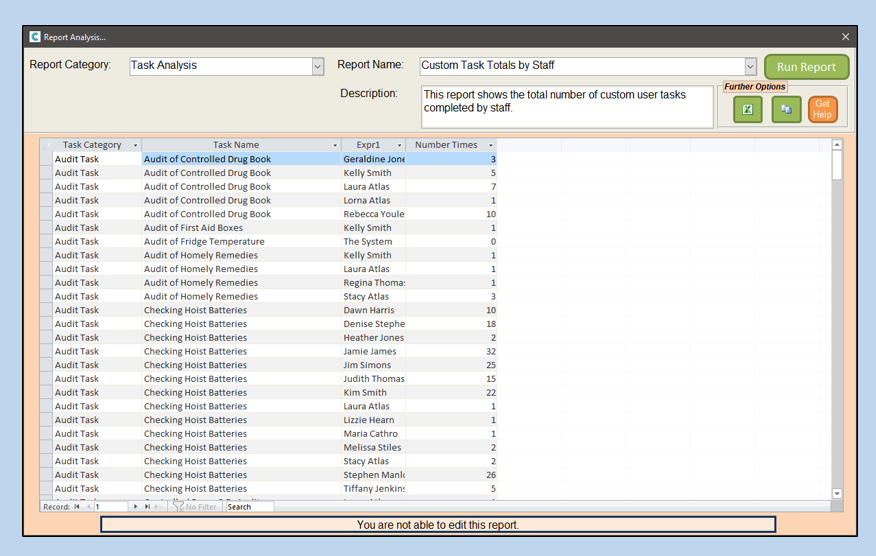Click the scrollbar down arrow
This screenshot has width=876, height=556.
click(837, 493)
